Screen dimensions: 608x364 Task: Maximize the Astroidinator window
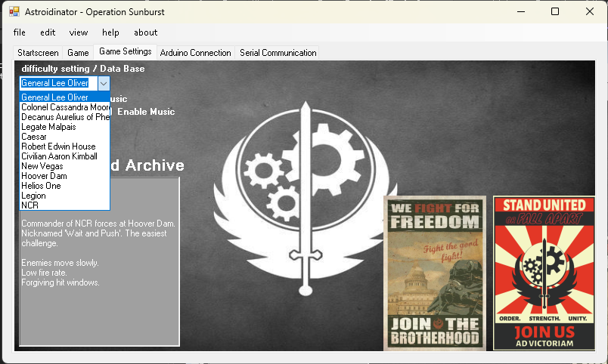555,11
